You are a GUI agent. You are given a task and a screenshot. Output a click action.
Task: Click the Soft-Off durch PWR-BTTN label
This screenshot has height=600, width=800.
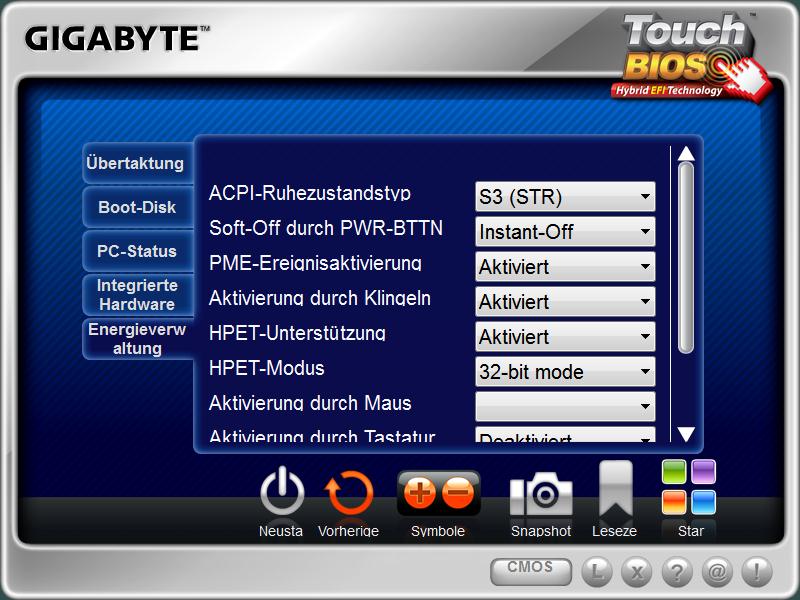326,228
